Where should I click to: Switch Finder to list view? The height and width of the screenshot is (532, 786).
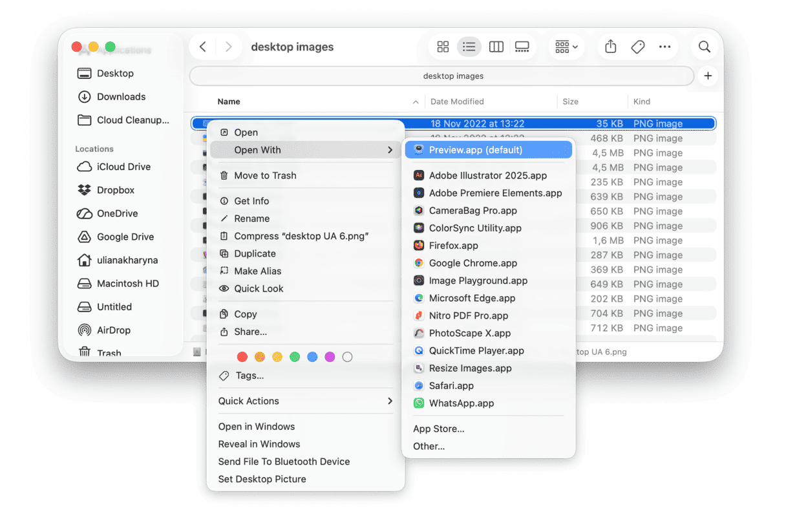[x=469, y=47]
